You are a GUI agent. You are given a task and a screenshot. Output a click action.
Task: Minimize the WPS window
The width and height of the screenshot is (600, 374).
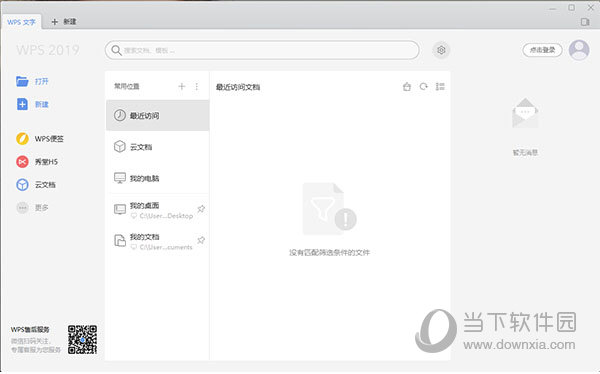[553, 8]
